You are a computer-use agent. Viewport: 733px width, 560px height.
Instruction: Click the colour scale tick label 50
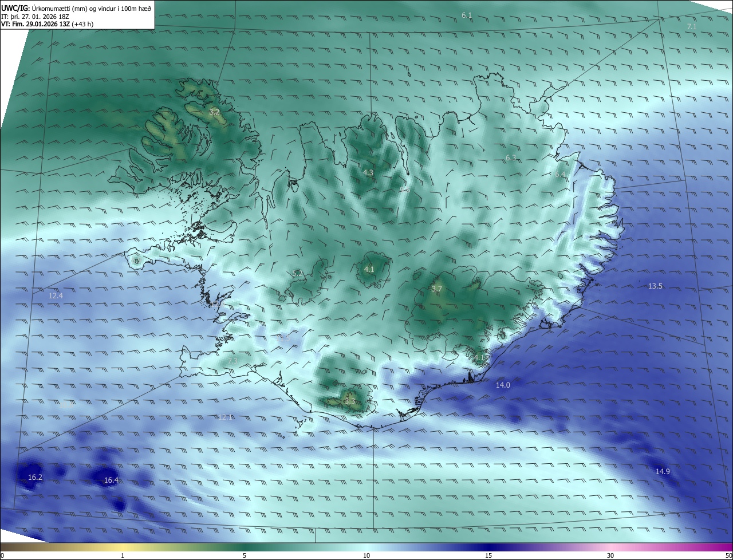pos(728,555)
